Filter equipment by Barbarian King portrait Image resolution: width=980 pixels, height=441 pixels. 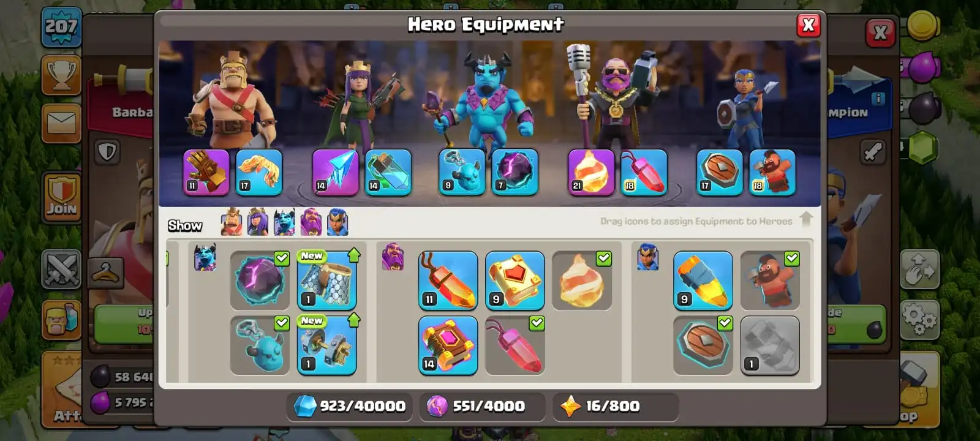point(232,222)
